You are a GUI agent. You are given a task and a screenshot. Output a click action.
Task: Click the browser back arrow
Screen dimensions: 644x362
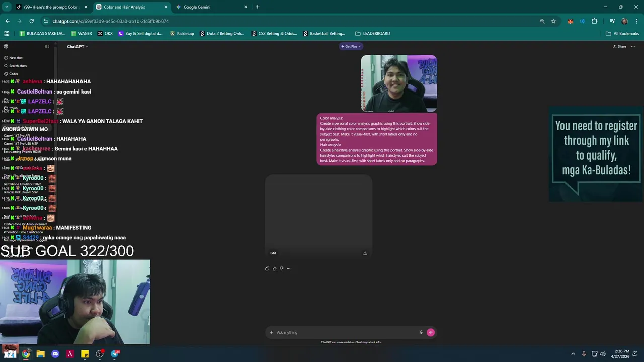coord(7,21)
